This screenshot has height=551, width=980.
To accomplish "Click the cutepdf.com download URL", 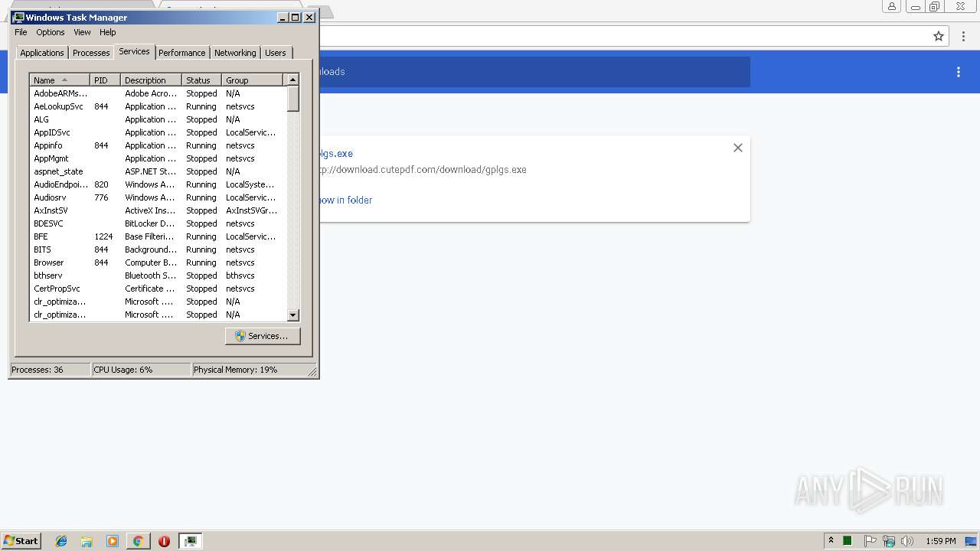I will (423, 170).
